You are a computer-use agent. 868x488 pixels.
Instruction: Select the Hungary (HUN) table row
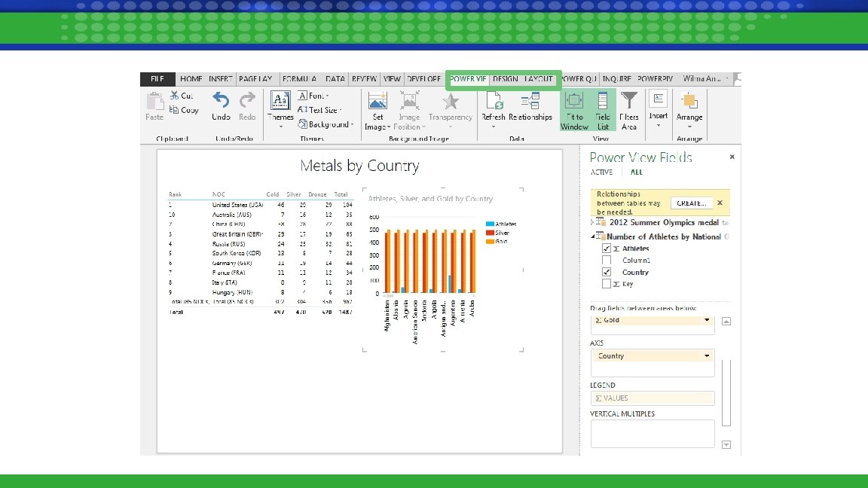260,292
